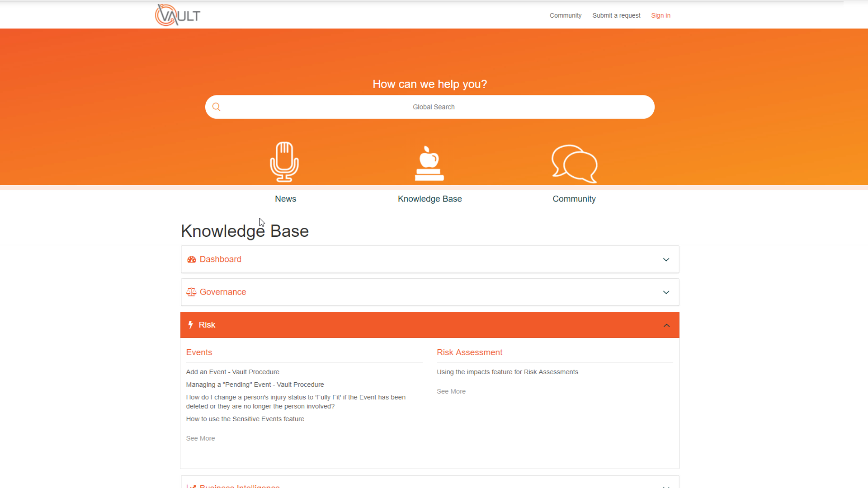Expand the Dashboard section chevron

666,259
